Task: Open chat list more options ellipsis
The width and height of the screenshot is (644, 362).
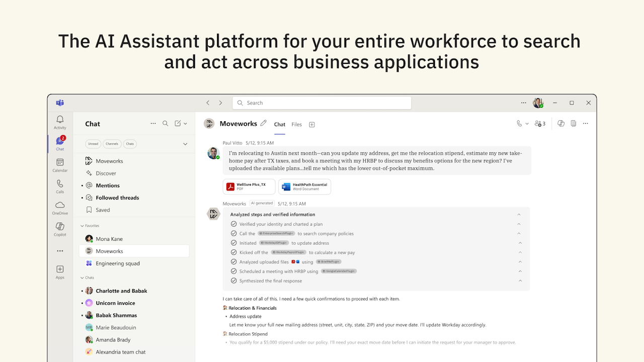Action: coord(153,124)
